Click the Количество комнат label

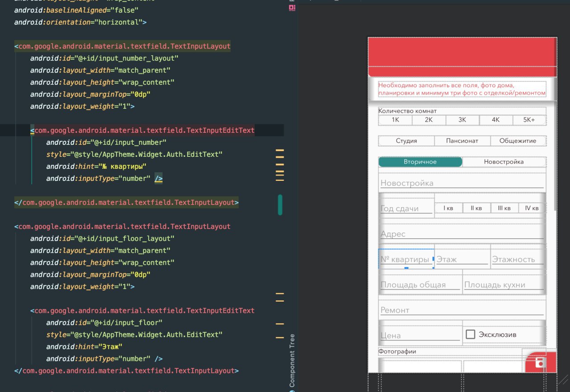tap(407, 111)
